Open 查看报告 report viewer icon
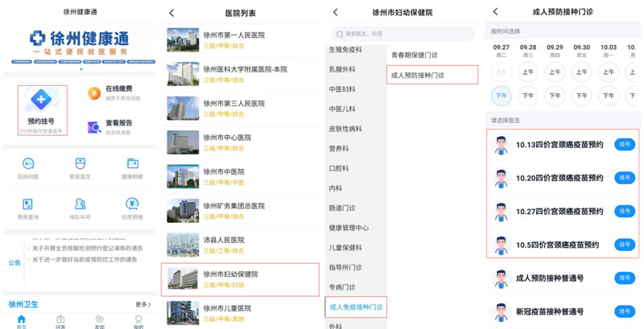Screen dimensions: 644x329 pos(94,127)
